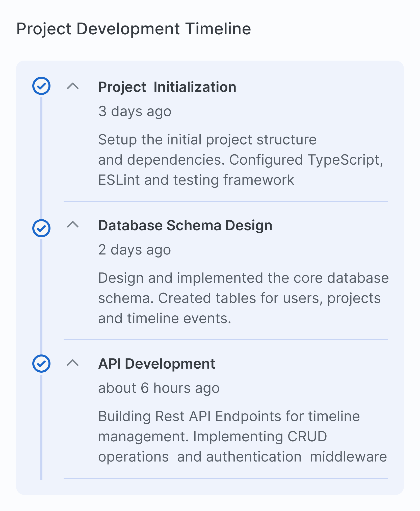Click the Project Initialization completed checkmark icon

click(x=41, y=86)
